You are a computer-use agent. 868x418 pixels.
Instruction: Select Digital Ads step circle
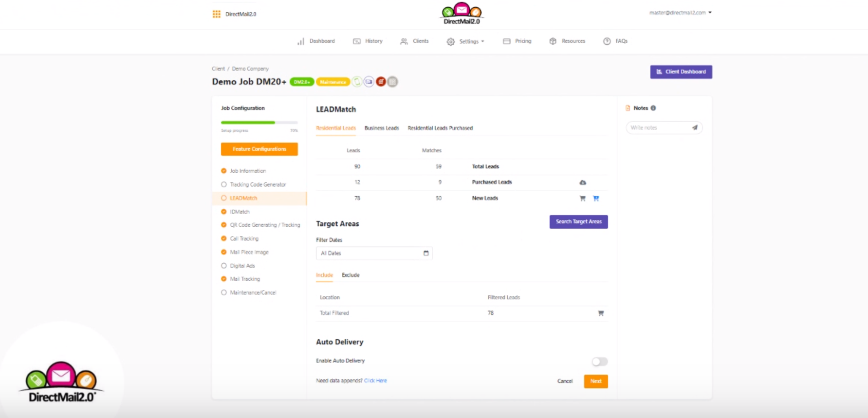point(224,266)
